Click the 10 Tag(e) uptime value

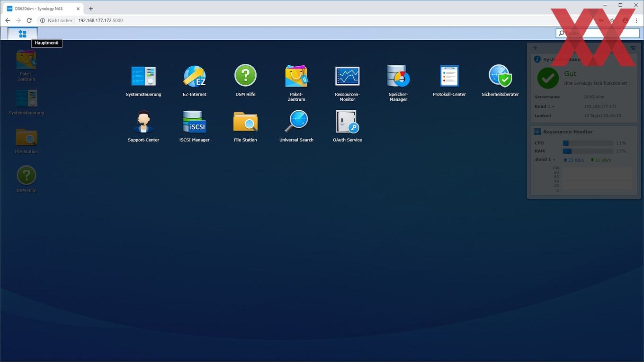point(602,115)
